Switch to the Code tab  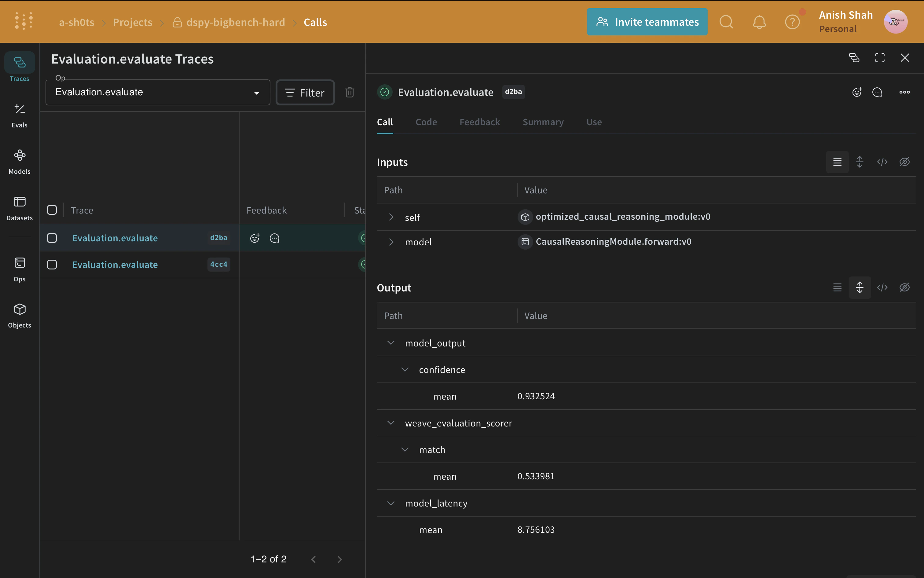pyautogui.click(x=426, y=122)
